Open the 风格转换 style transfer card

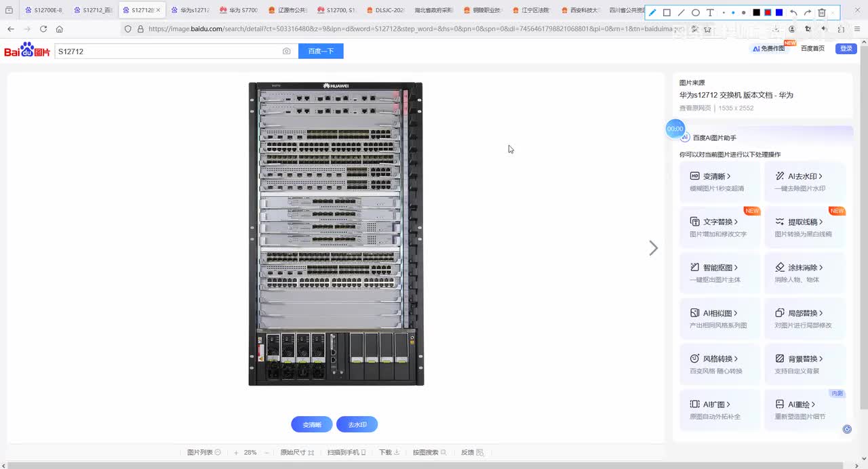[x=720, y=364]
